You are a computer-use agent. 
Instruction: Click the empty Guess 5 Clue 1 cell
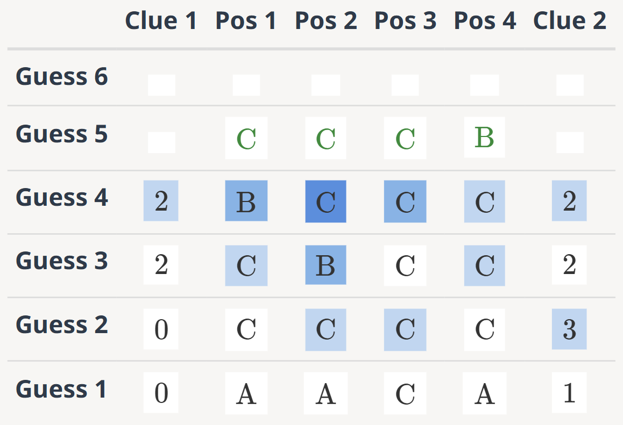(x=161, y=142)
